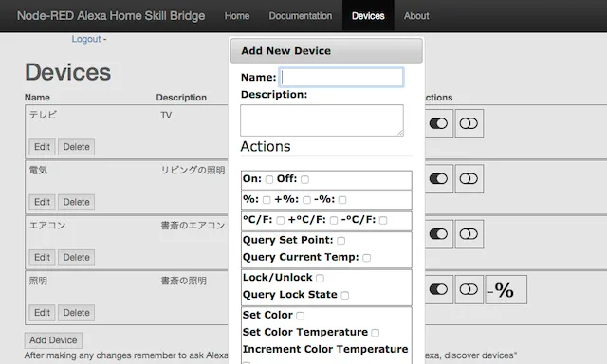Enable the +%: increment percentage checkbox
607x364 pixels.
(306, 200)
